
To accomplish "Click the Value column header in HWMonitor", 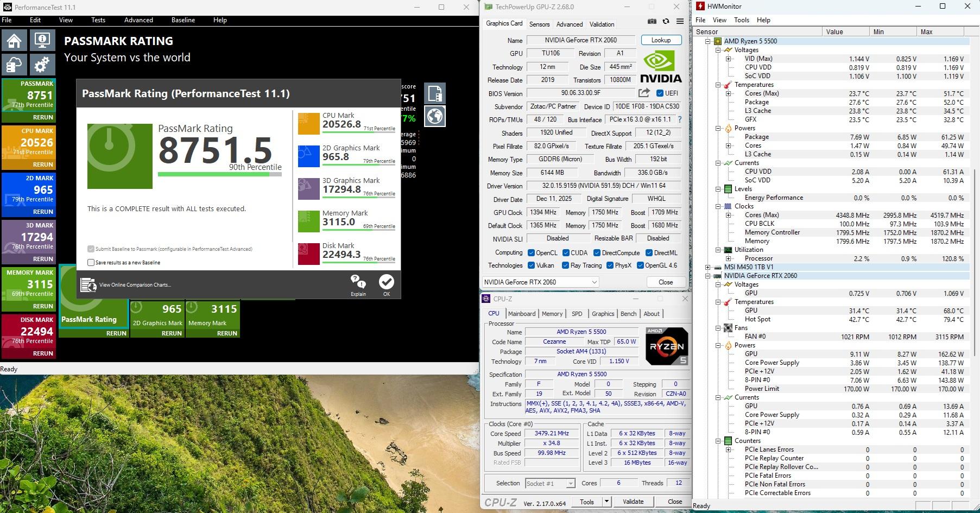I will click(845, 31).
